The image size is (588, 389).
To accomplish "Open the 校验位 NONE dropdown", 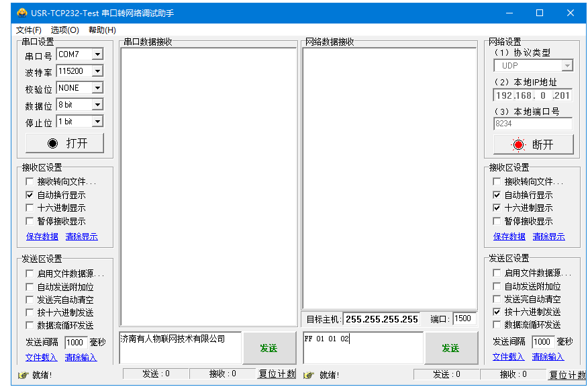I will click(x=97, y=88).
